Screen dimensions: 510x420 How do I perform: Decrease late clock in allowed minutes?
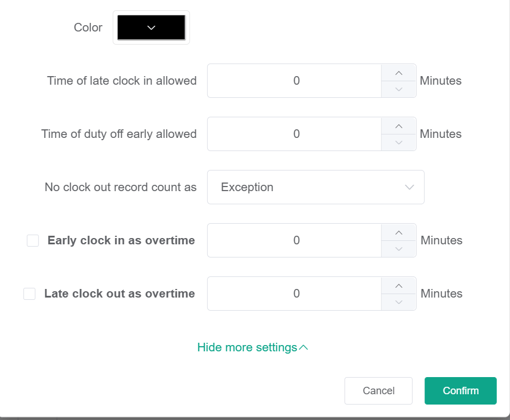coord(399,89)
